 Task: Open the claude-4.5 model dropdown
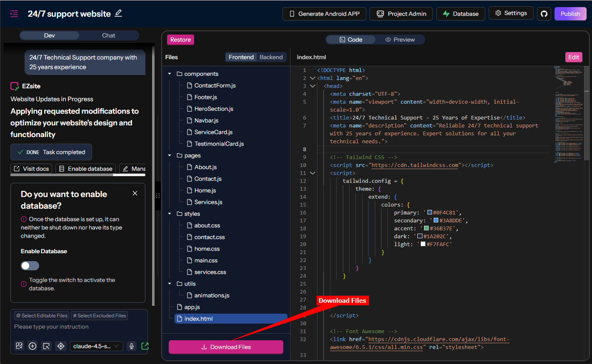click(96, 346)
